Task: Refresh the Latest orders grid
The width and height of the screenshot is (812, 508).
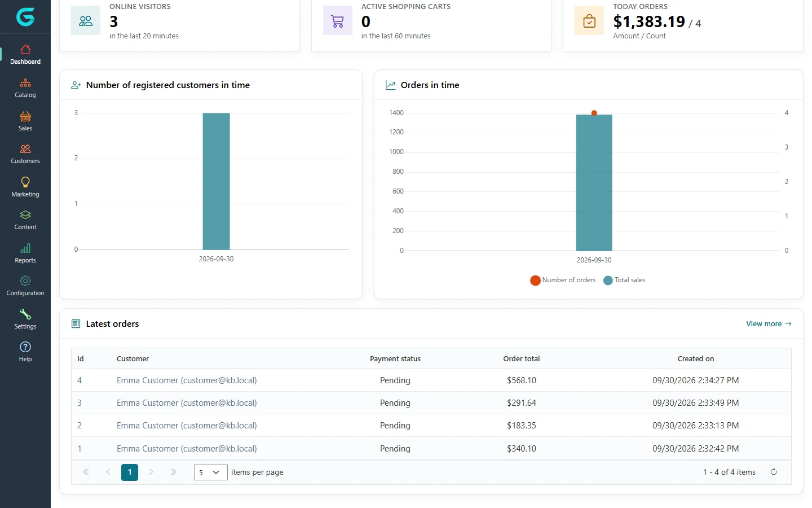Action: pos(774,472)
